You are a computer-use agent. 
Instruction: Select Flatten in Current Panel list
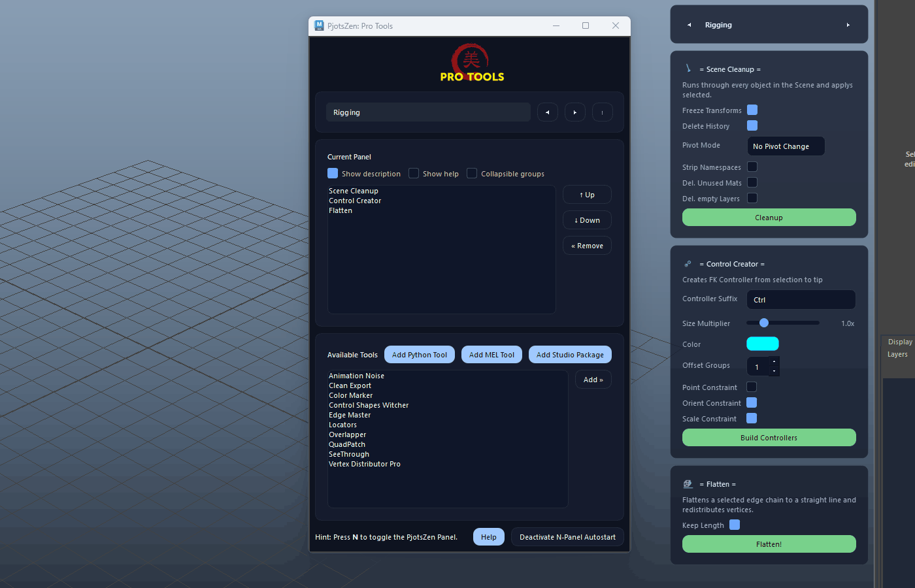[x=341, y=210]
